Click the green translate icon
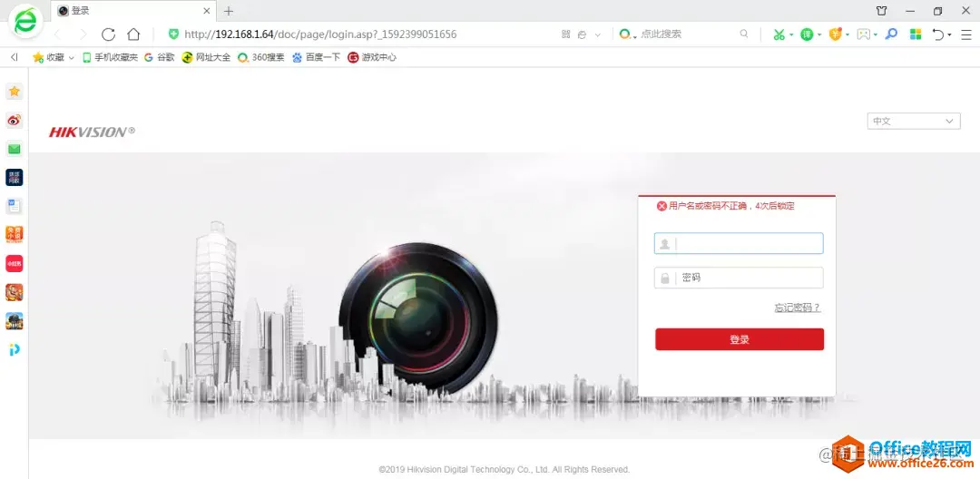980x479 pixels. 807,34
